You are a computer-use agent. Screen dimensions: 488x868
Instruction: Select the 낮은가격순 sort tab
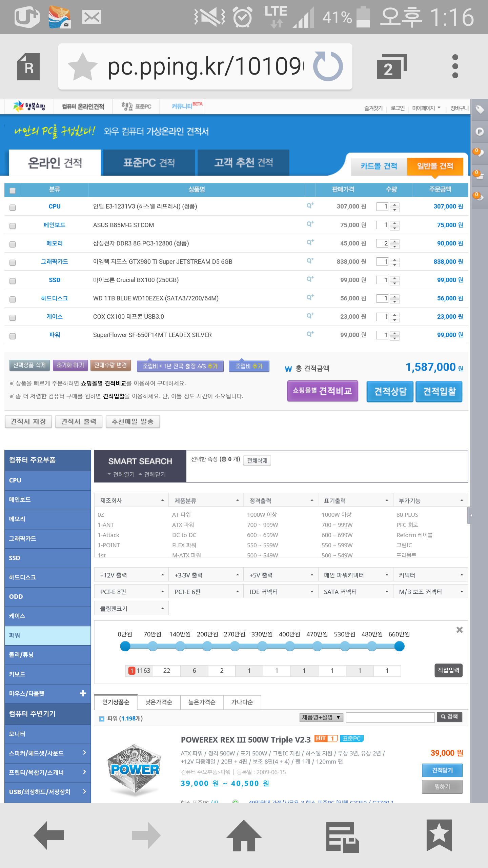159,702
